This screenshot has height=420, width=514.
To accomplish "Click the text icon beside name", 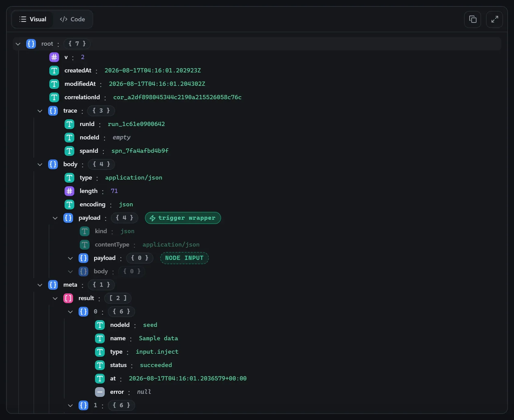I will tap(100, 338).
